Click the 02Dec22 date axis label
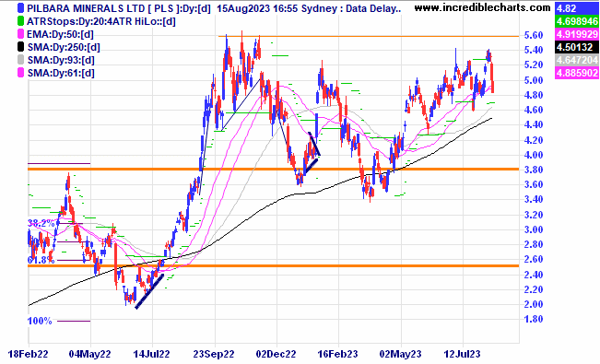600x364 pixels. [276, 355]
